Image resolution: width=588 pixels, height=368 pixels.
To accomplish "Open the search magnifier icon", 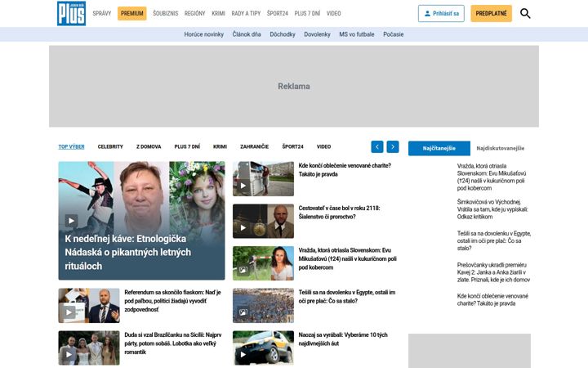I will (x=525, y=14).
